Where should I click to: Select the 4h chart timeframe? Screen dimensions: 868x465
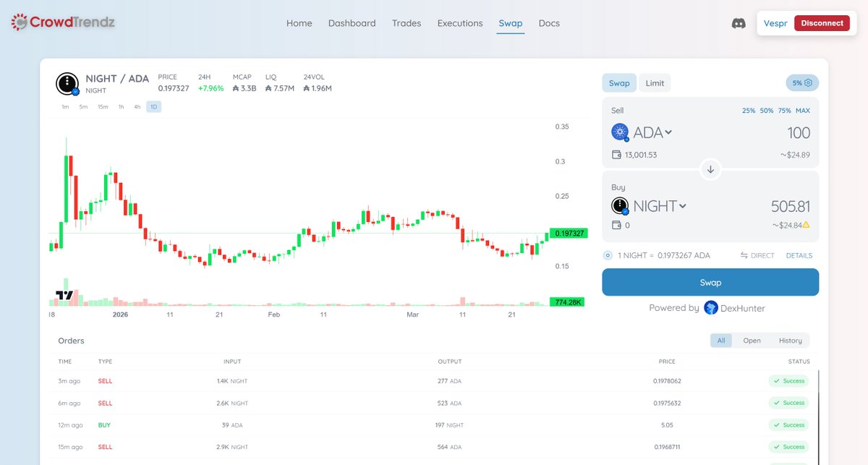click(137, 107)
